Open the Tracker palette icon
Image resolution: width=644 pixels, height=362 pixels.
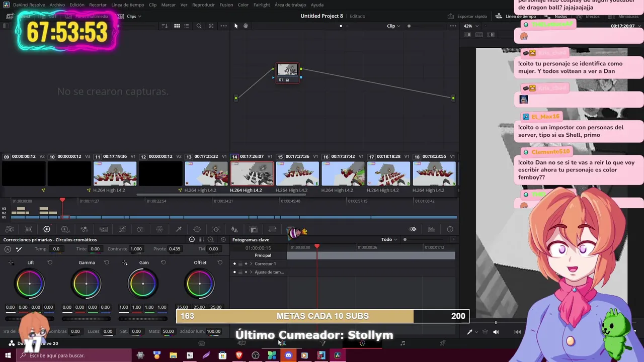pyautogui.click(x=216, y=229)
